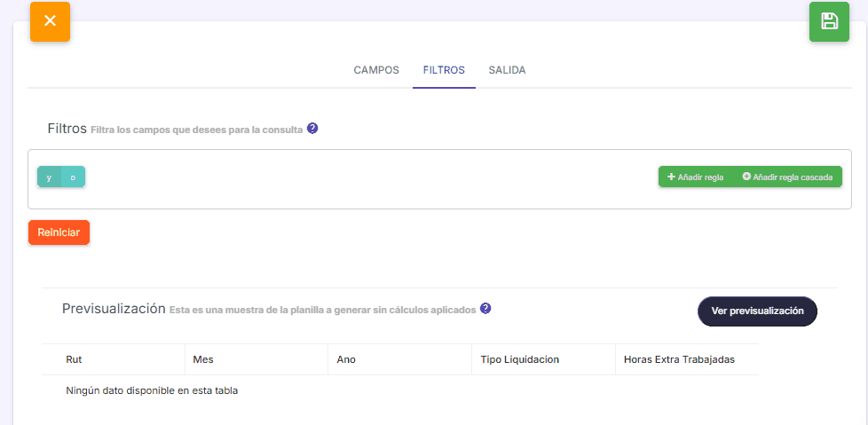
Task: Sort by Tipo Liquidacion column header
Action: 543,359
